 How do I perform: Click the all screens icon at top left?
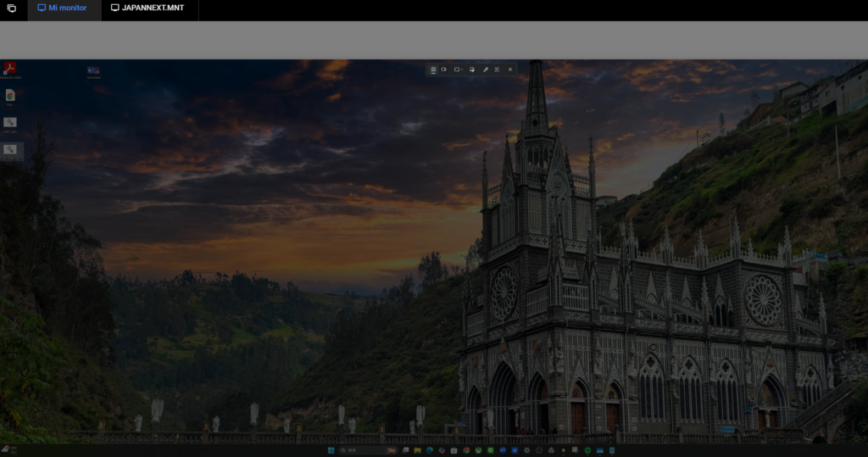(12, 8)
